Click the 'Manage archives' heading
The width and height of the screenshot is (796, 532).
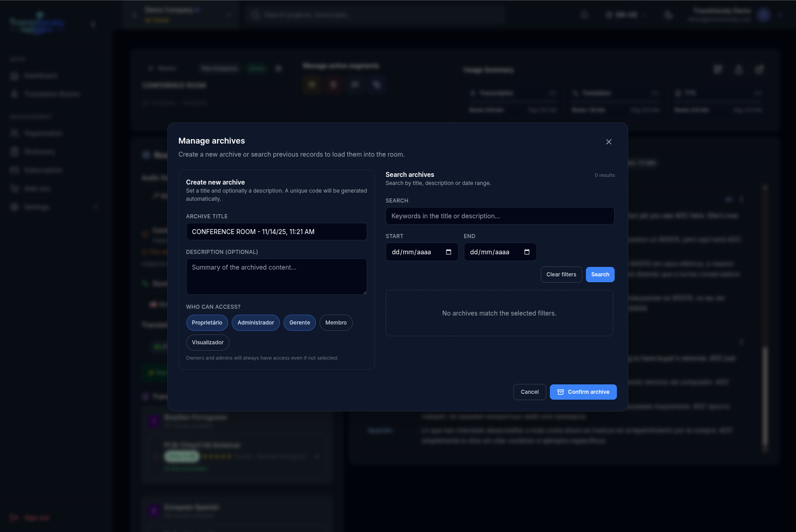coord(211,141)
